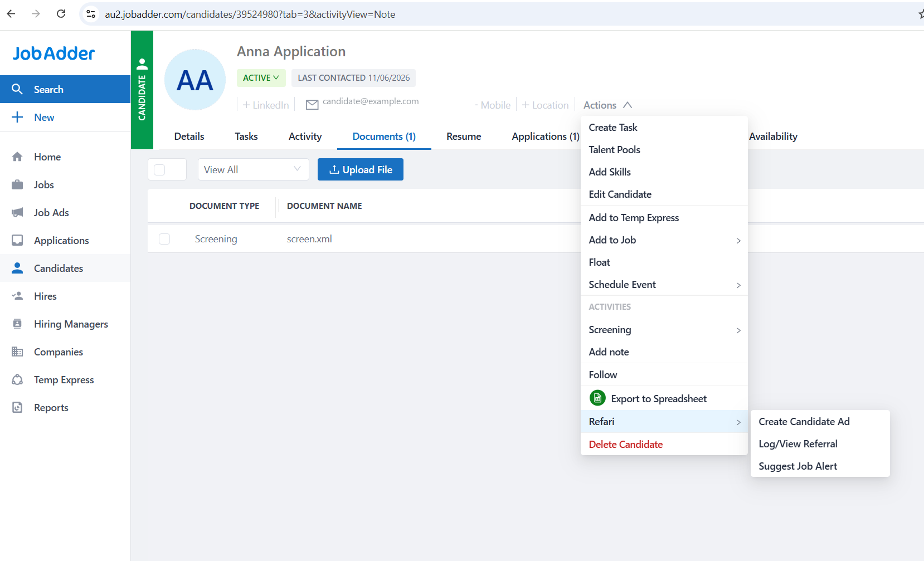Open Jobs via the briefcase icon

point(17,185)
